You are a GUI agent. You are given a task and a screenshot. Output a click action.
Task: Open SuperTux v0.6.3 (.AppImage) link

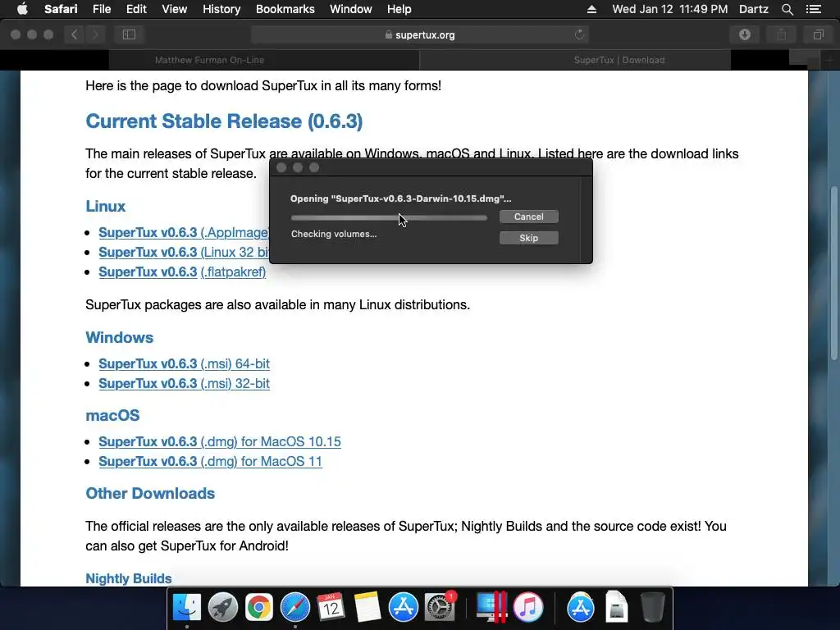[x=183, y=232]
